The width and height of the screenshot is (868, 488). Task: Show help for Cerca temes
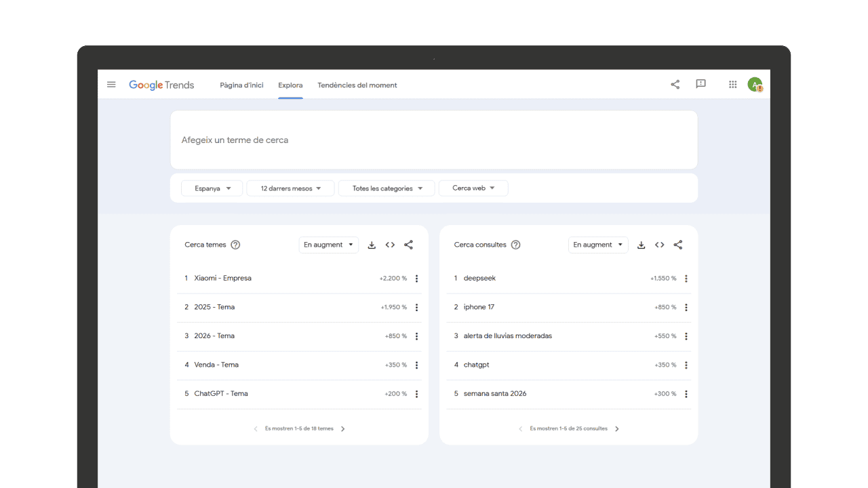(x=235, y=245)
